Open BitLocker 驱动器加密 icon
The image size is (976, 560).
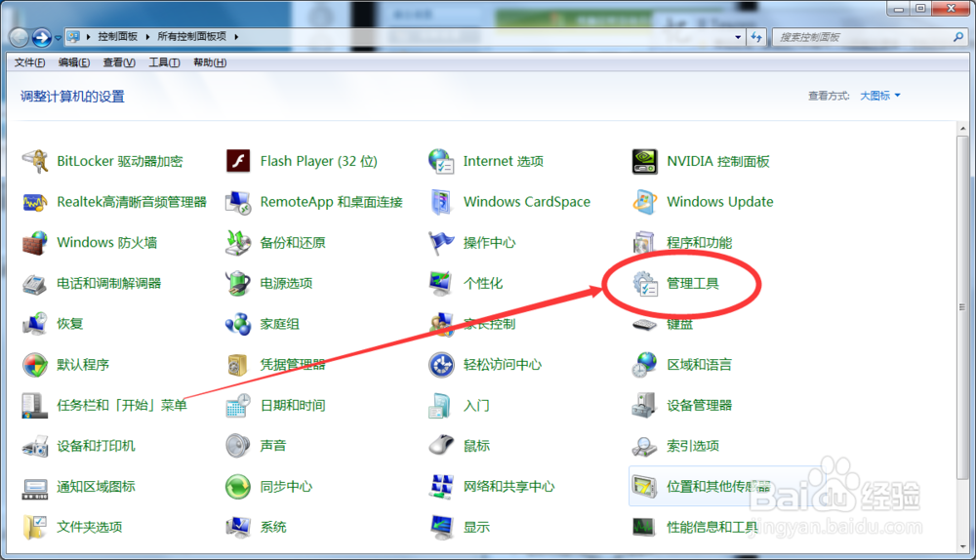pos(35,161)
